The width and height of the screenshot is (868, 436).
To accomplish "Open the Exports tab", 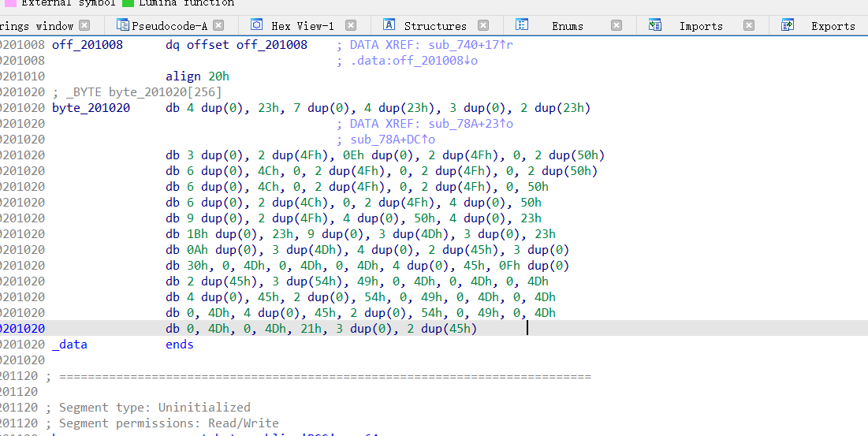I will tap(833, 25).
